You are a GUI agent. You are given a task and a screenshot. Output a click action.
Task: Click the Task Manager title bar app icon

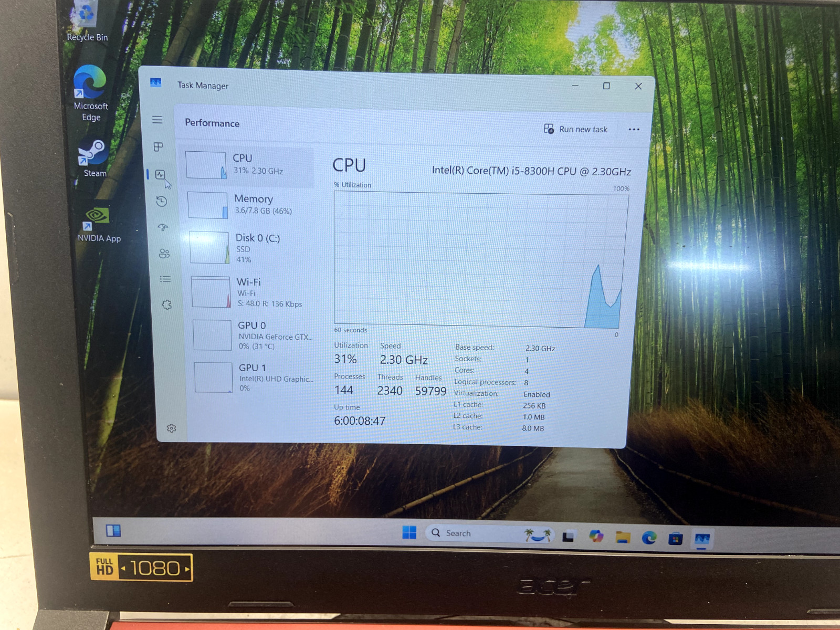pos(155,82)
